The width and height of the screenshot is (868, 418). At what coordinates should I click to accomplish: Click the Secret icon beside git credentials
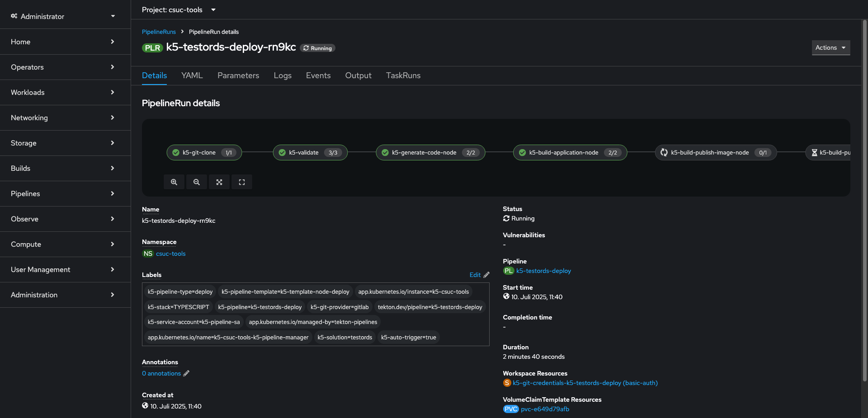(x=507, y=383)
